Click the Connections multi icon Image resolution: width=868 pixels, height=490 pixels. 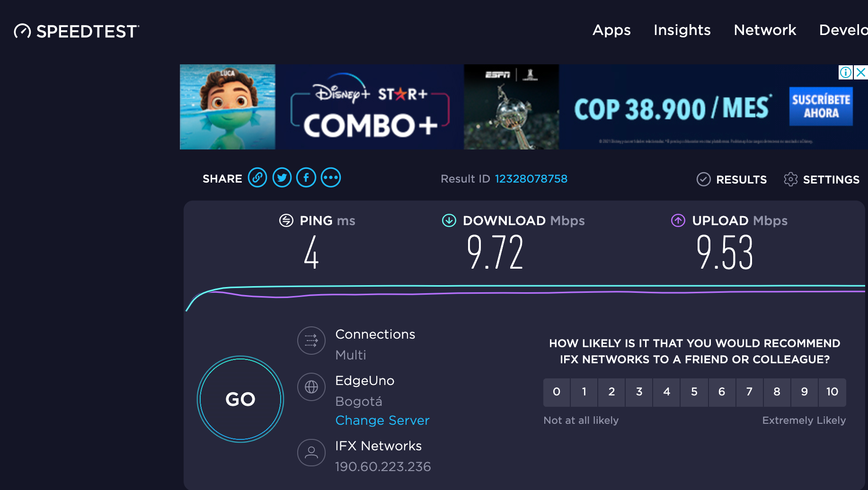coord(311,341)
